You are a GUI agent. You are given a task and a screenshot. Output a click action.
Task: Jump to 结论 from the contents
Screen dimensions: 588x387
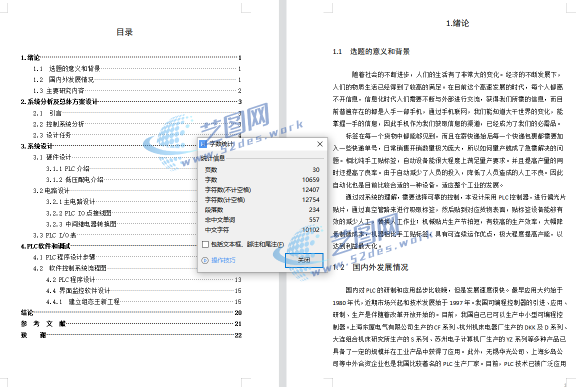click(x=131, y=313)
